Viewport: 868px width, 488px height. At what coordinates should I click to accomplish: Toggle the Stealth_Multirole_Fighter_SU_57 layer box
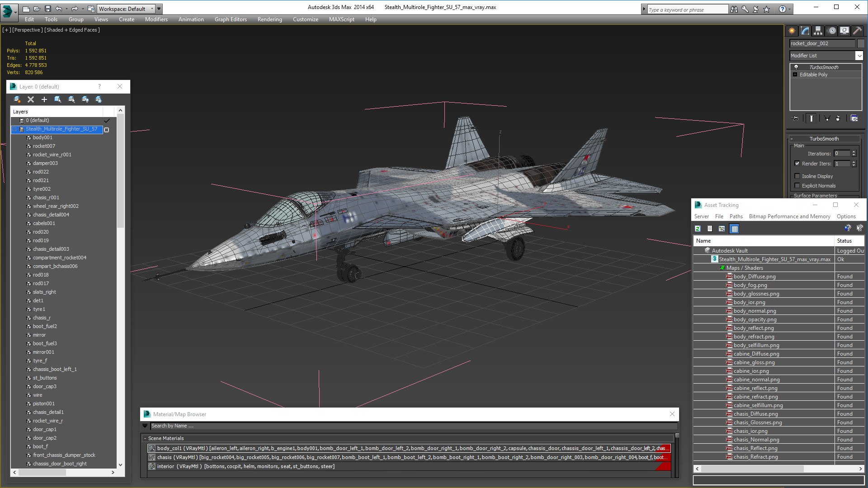(x=107, y=130)
